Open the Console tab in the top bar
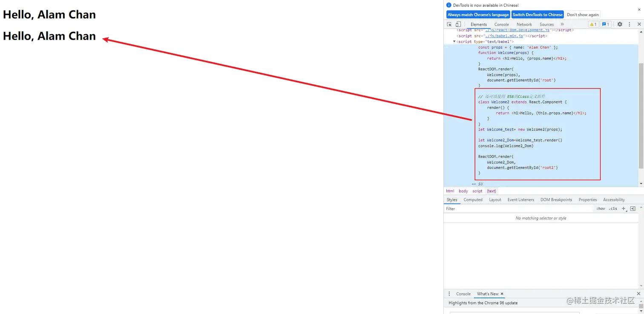 click(x=502, y=24)
